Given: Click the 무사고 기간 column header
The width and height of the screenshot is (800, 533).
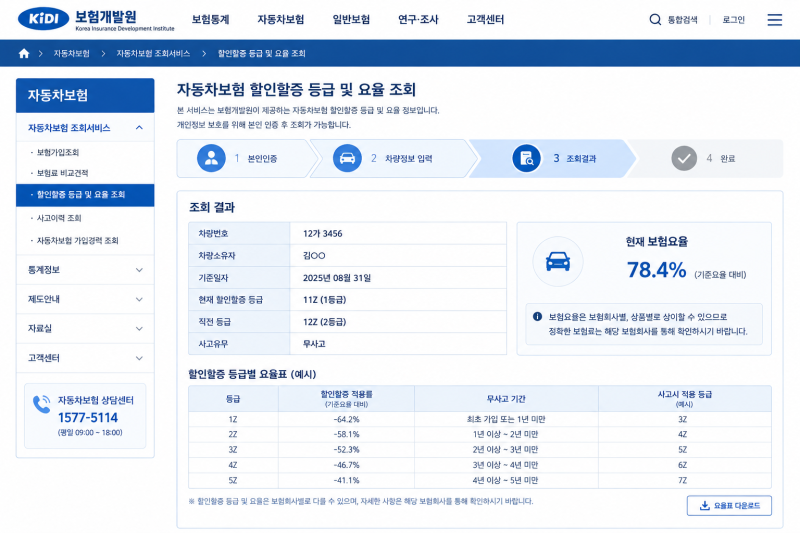Looking at the screenshot, I should [x=506, y=399].
